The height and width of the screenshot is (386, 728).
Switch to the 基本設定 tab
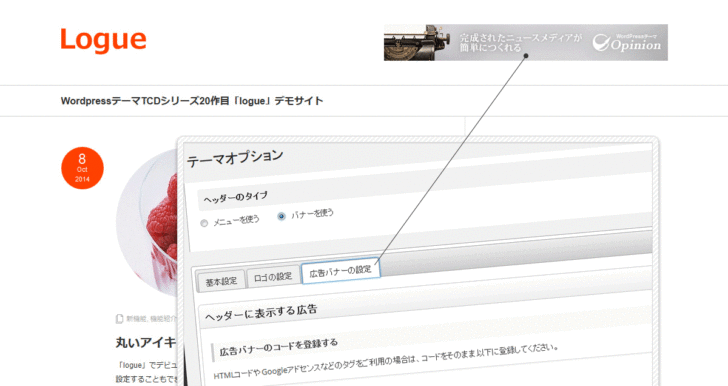point(221,281)
